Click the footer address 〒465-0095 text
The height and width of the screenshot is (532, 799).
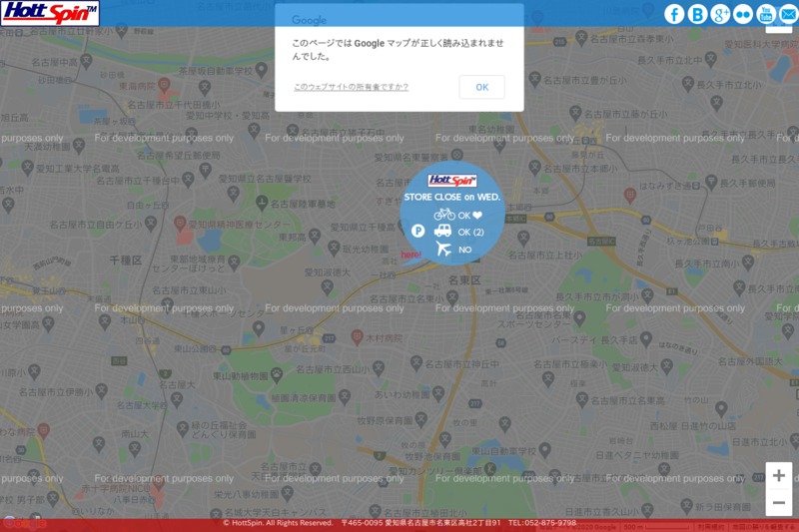click(x=420, y=523)
